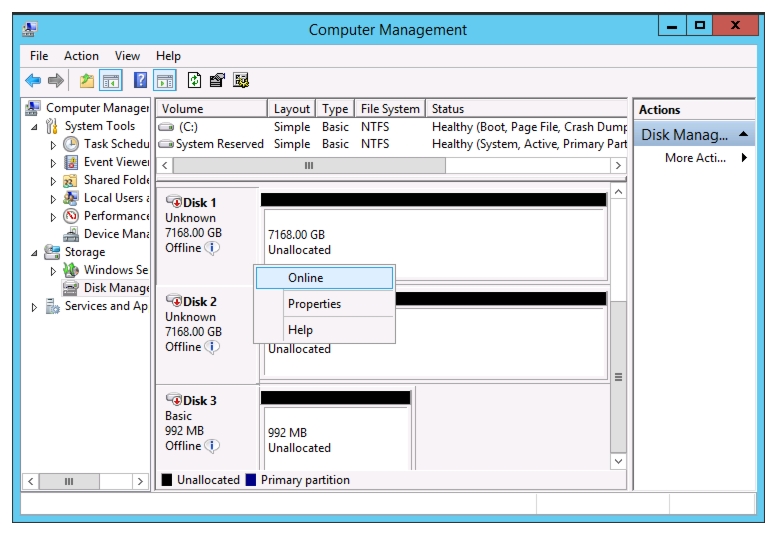The width and height of the screenshot is (778, 536).
Task: Select Properties in the context menu
Action: click(x=314, y=304)
